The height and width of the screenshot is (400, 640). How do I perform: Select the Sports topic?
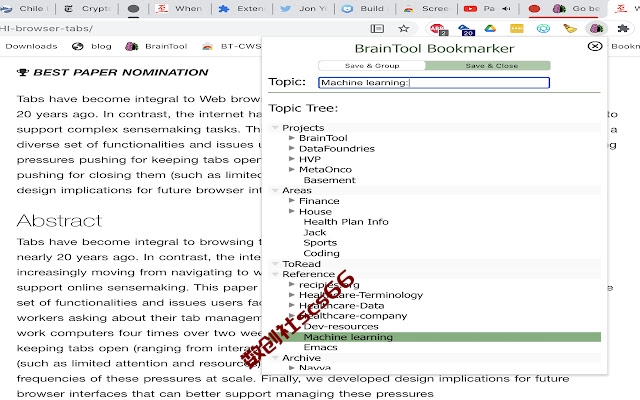320,243
